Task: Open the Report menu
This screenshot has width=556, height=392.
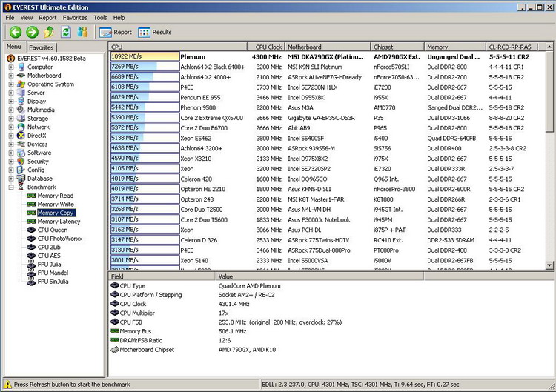Action: tap(47, 18)
